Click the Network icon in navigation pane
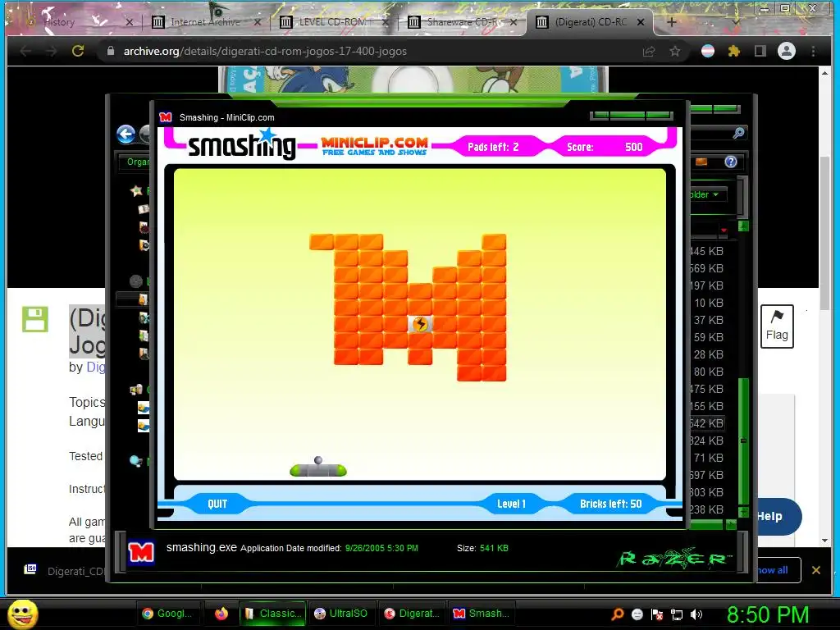 coord(136,461)
